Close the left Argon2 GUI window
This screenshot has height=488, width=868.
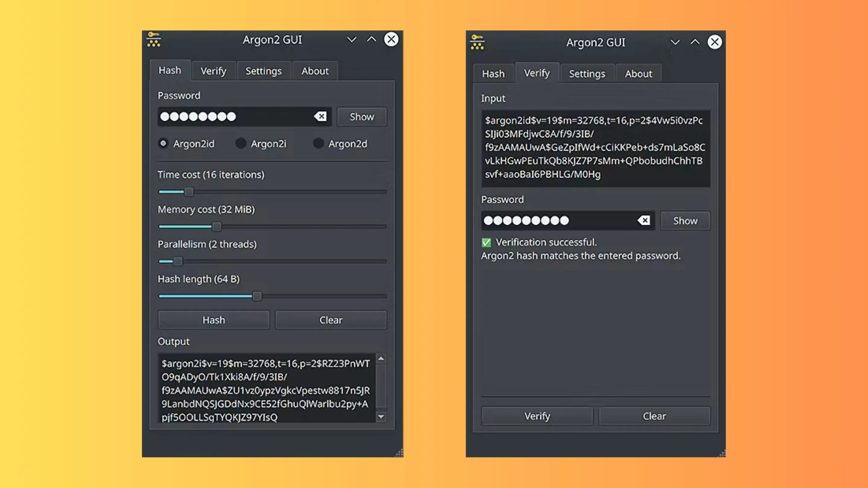pos(391,39)
